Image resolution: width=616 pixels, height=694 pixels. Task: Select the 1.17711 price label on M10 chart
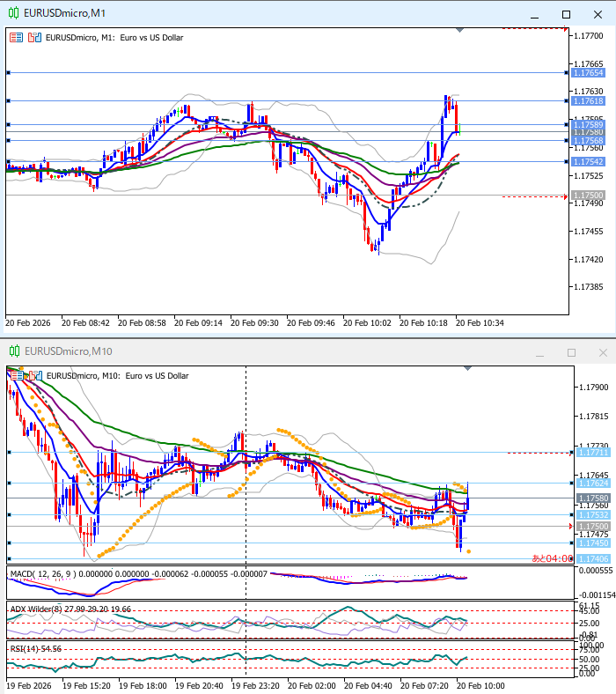click(x=592, y=453)
